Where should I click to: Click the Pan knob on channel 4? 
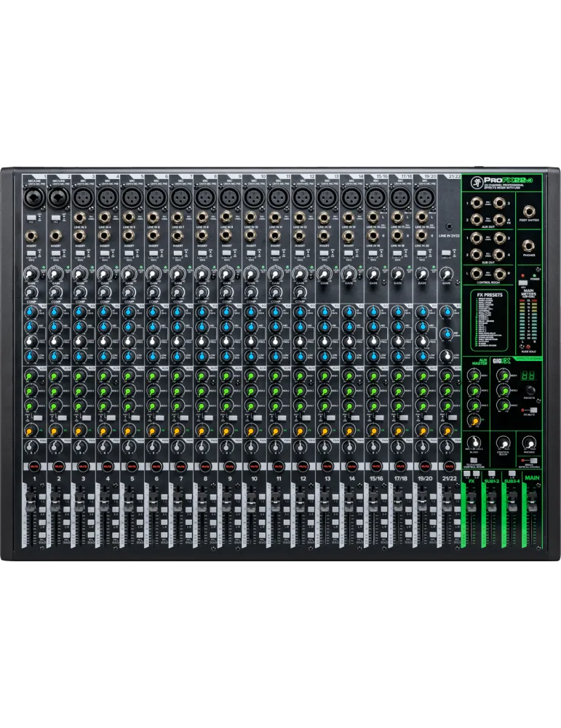tap(104, 448)
